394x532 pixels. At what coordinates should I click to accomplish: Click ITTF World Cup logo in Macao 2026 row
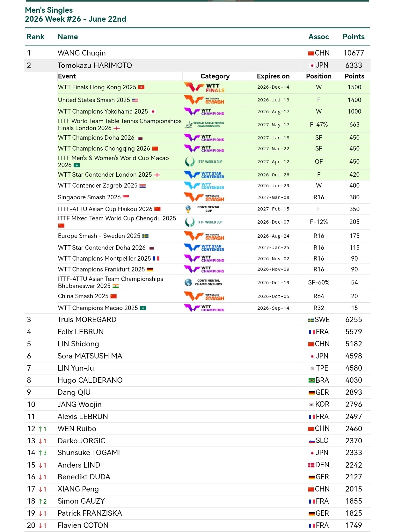(x=204, y=162)
